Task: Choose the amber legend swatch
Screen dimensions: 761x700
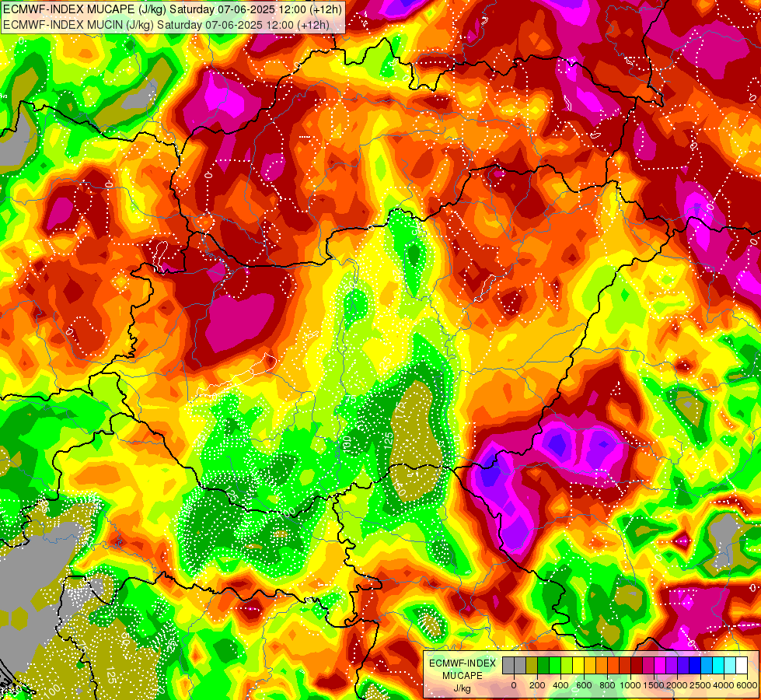Action: click(590, 665)
